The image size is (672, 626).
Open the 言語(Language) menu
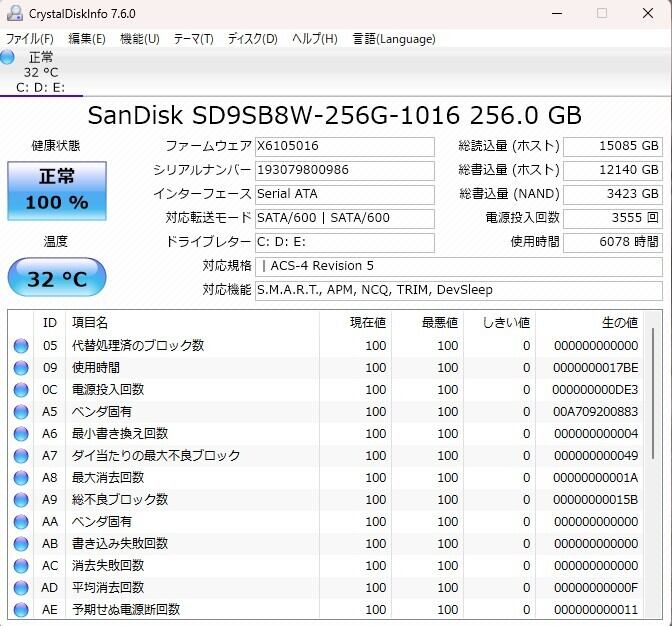coord(394,39)
